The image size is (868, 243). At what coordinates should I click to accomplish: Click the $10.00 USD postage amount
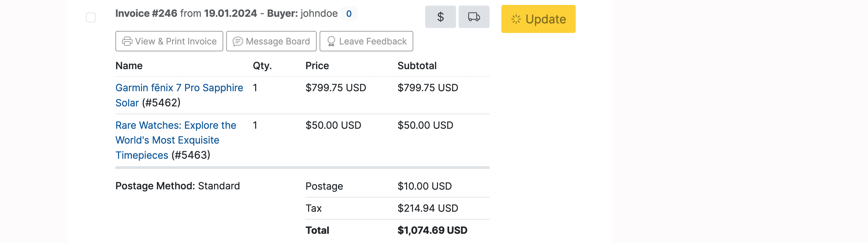[424, 186]
